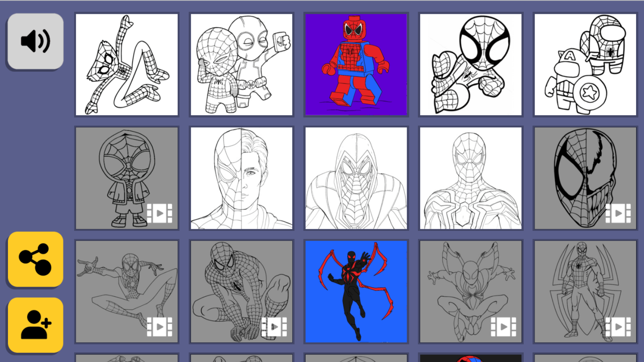Click video icon on leaping Miles Morales page
This screenshot has width=644, height=362.
pos(159,327)
